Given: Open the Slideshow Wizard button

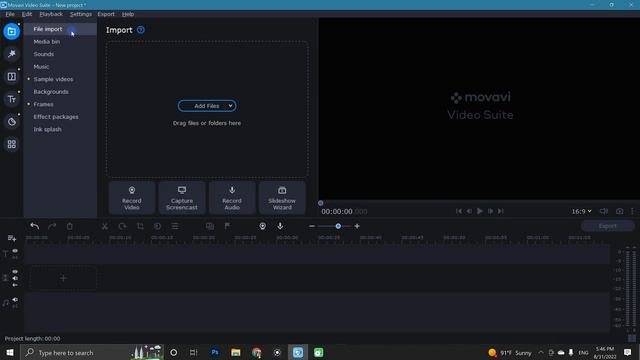Looking at the screenshot, I should click(x=282, y=198).
